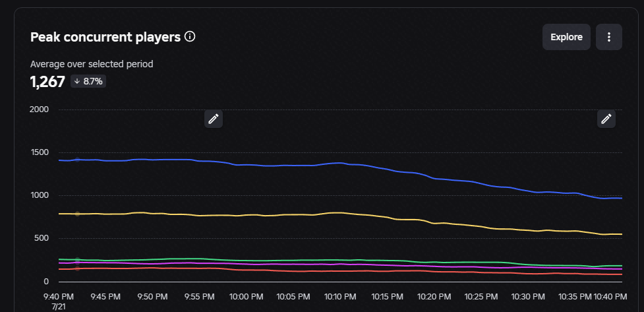Click the 2000 y-axis label
The width and height of the screenshot is (644, 312).
click(x=39, y=109)
